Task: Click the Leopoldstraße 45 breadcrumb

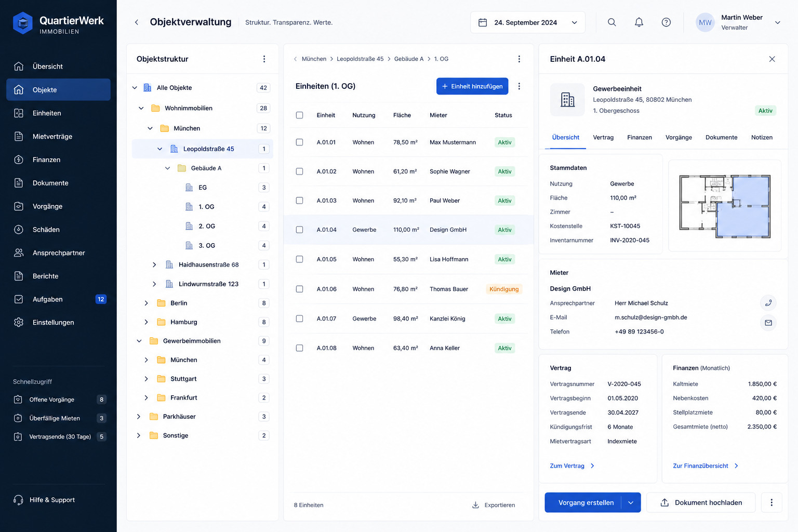Action: [360, 59]
